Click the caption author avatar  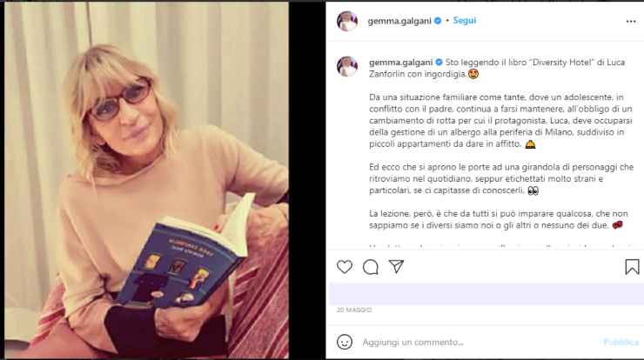[347, 66]
